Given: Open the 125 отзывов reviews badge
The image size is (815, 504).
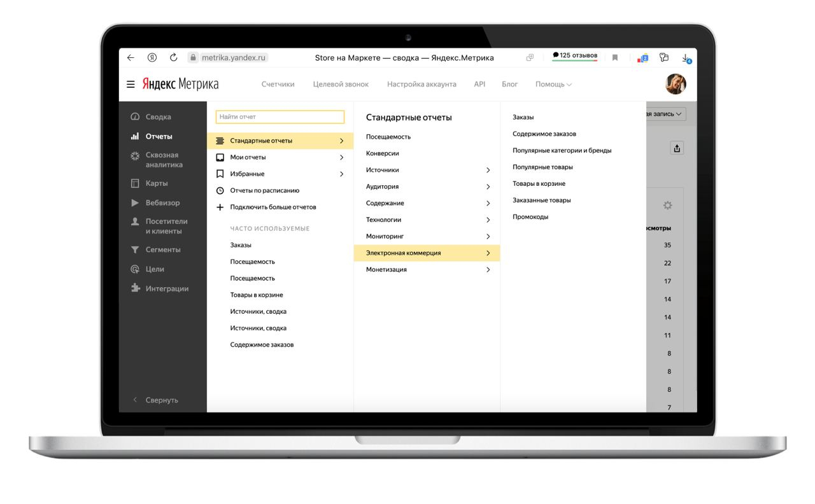Looking at the screenshot, I should [x=575, y=56].
